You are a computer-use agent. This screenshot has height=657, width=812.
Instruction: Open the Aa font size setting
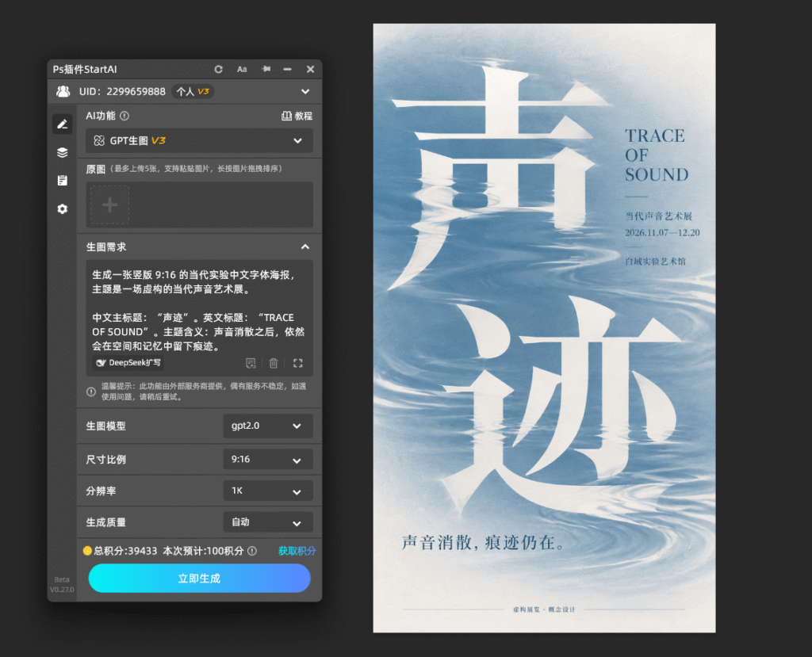click(x=242, y=70)
